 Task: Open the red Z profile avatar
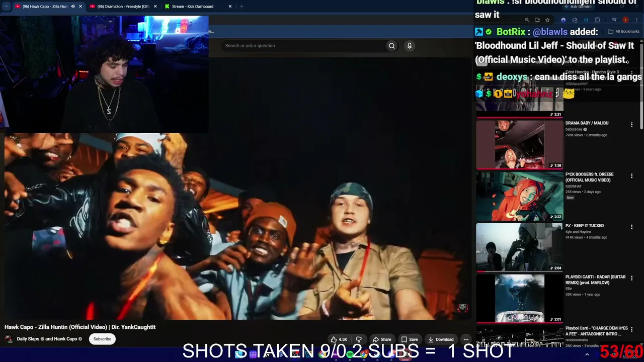click(x=625, y=20)
